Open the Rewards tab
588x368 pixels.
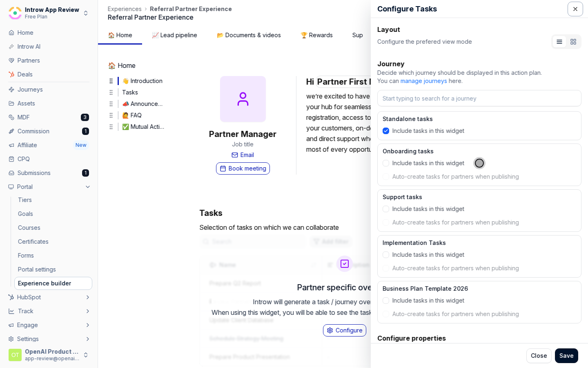tap(316, 35)
